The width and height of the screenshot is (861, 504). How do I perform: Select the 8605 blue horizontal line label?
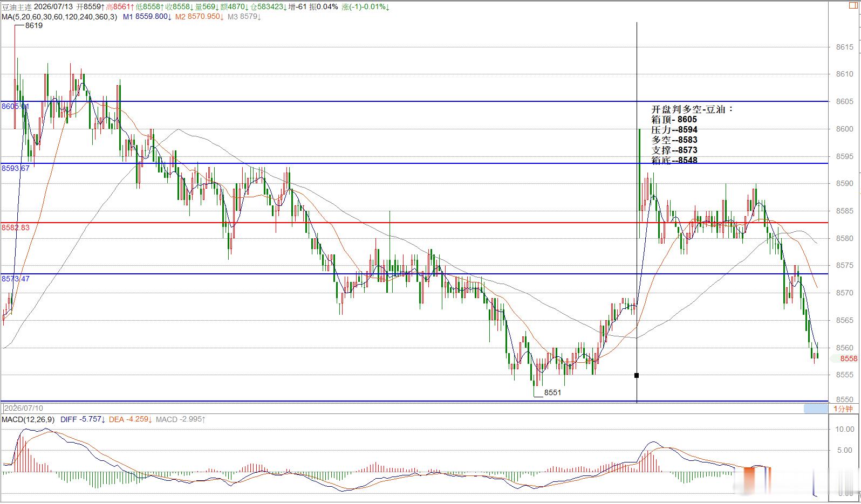tap(15, 106)
